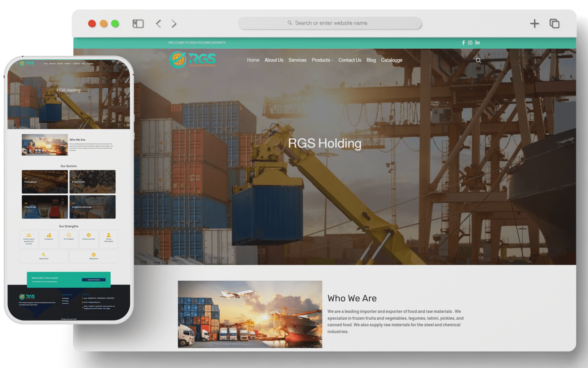This screenshot has height=368, width=588.
Task: Click the 'Need a help? or Have a query?' text
Action: coord(45,278)
